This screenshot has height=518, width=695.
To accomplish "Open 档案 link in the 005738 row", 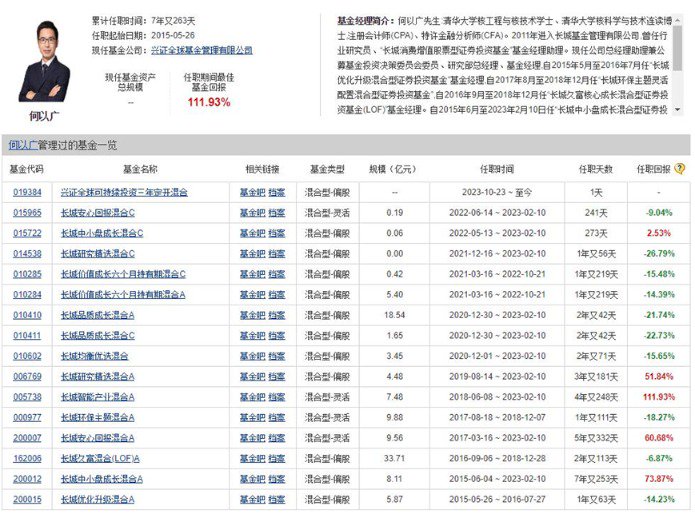I will coord(277,397).
